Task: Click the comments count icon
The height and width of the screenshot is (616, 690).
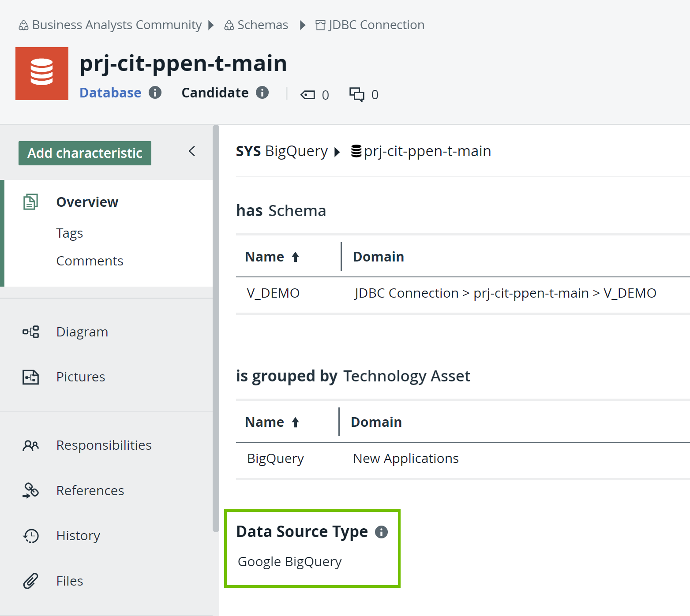Action: click(356, 94)
